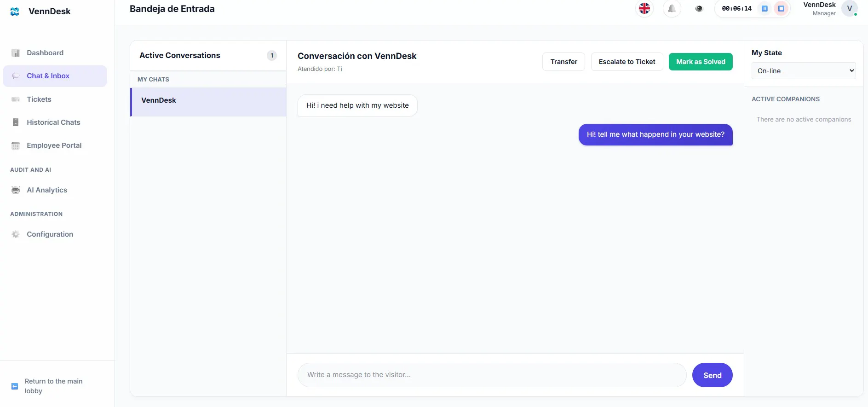Image resolution: width=868 pixels, height=407 pixels.
Task: Open the Tickets section
Action: tap(55, 99)
